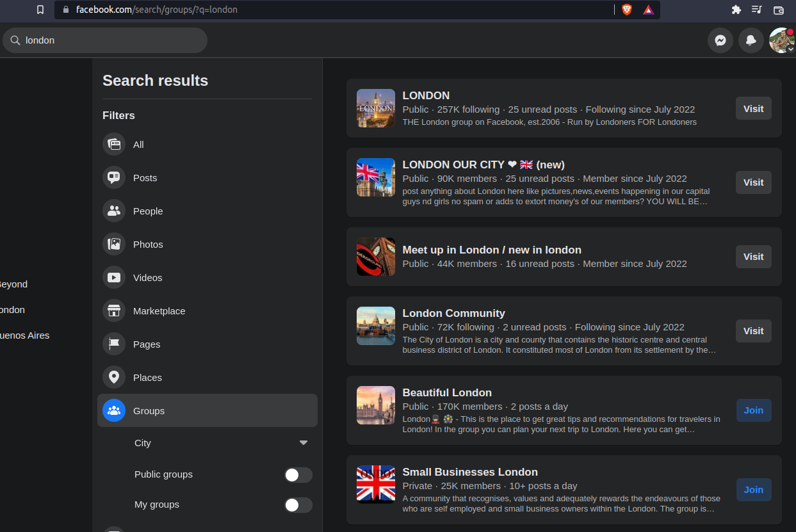Image resolution: width=796 pixels, height=532 pixels.
Task: Visit LONDON OUR CITY group
Action: [x=754, y=182]
